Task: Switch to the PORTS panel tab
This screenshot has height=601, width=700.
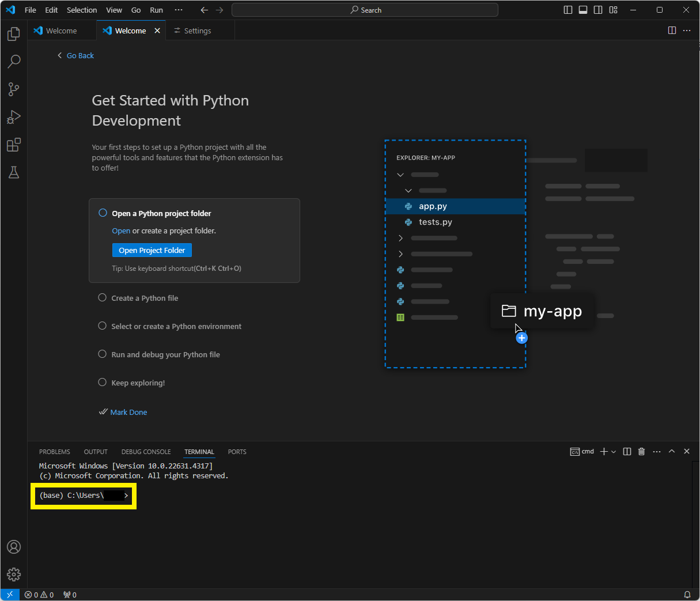Action: [x=237, y=452]
